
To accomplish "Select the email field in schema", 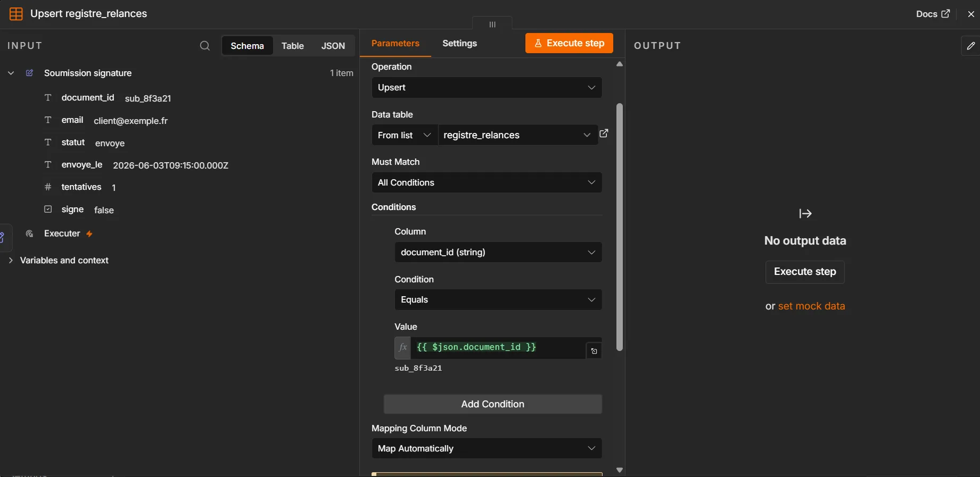I will point(72,120).
